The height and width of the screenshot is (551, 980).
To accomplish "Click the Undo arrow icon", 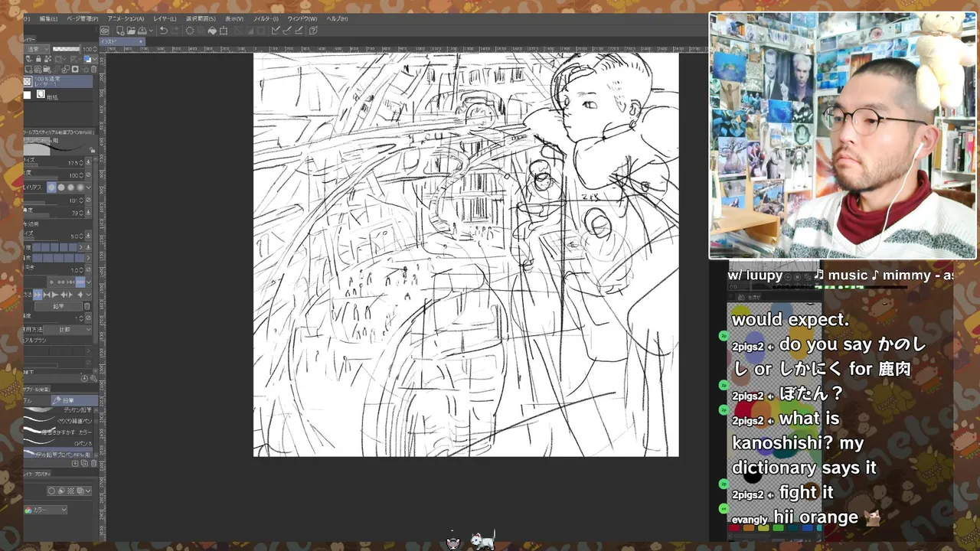I will [x=163, y=31].
